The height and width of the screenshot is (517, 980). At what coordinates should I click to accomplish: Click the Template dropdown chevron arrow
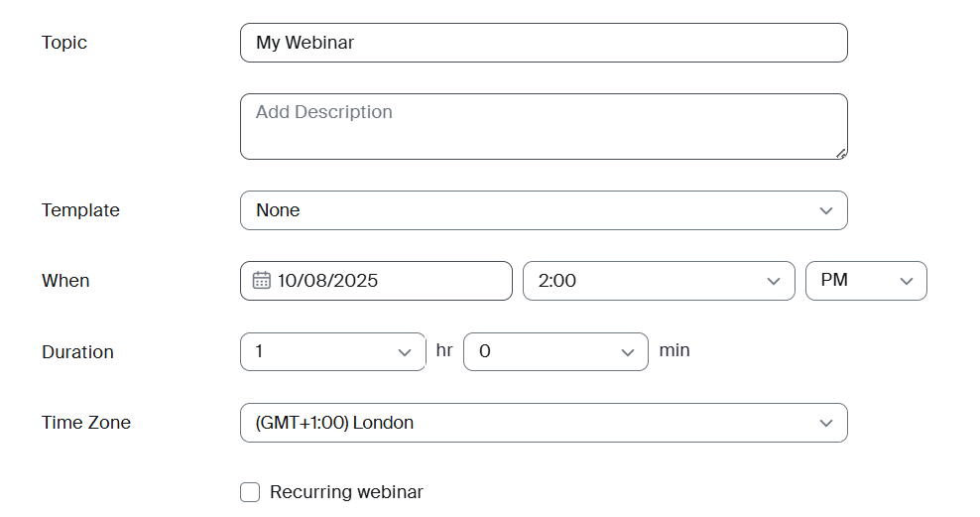pyautogui.click(x=825, y=210)
